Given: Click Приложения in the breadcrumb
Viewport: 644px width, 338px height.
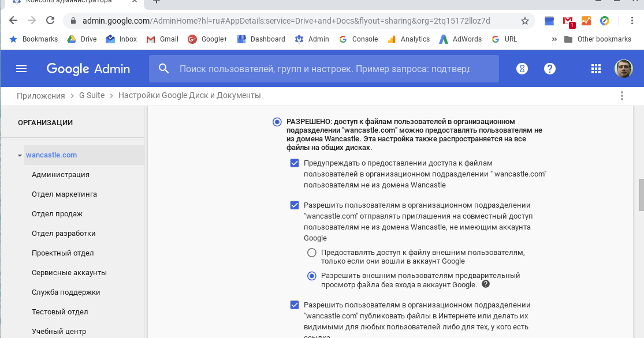Looking at the screenshot, I should (40, 96).
